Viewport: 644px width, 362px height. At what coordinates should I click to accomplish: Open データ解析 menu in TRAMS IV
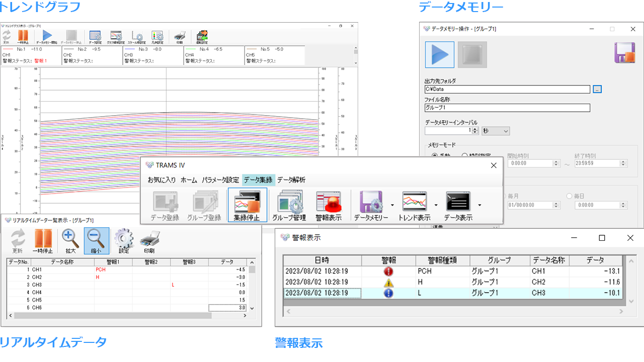point(291,180)
